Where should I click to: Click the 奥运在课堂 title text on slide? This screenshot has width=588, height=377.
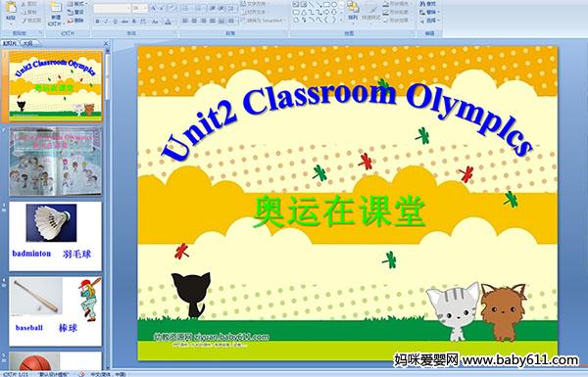(x=339, y=212)
